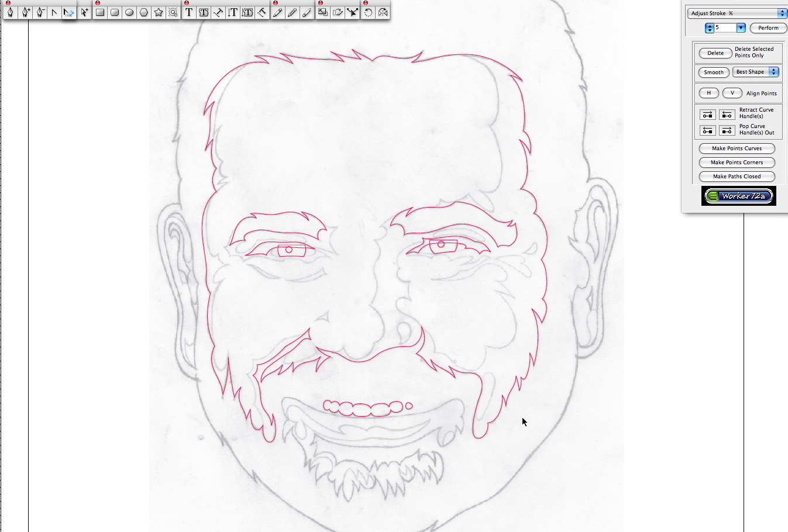
Task: Click the Smooth button
Action: click(x=714, y=72)
